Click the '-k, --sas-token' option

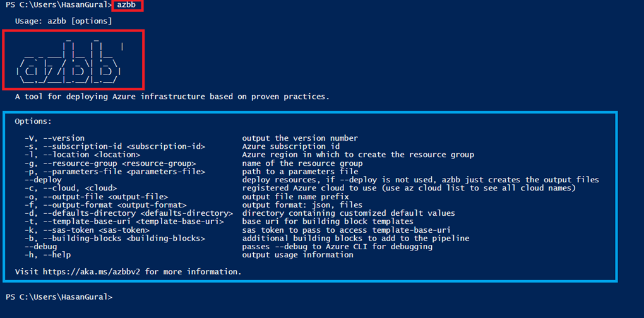coord(86,230)
